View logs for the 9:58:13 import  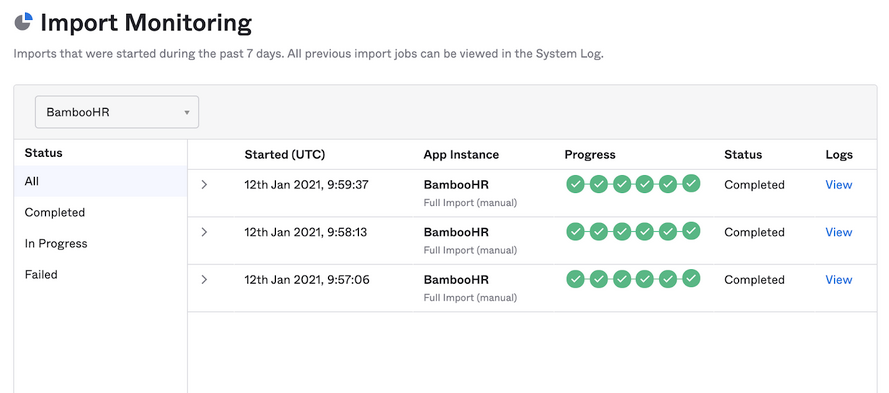pos(839,232)
